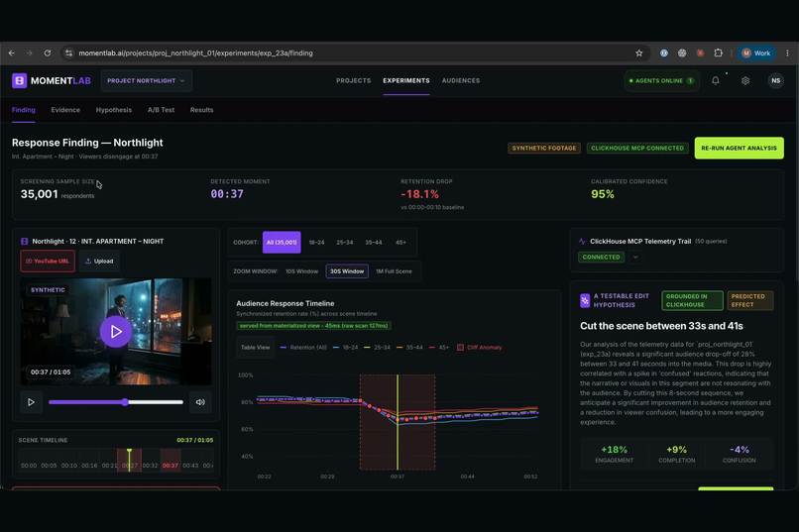Click the yellow playhead on Scene Timeline

click(130, 460)
